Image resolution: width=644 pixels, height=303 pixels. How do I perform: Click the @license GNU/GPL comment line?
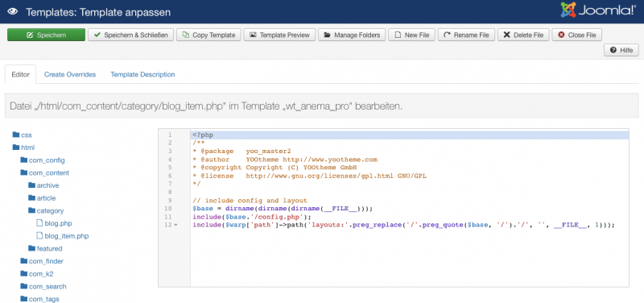click(x=309, y=176)
